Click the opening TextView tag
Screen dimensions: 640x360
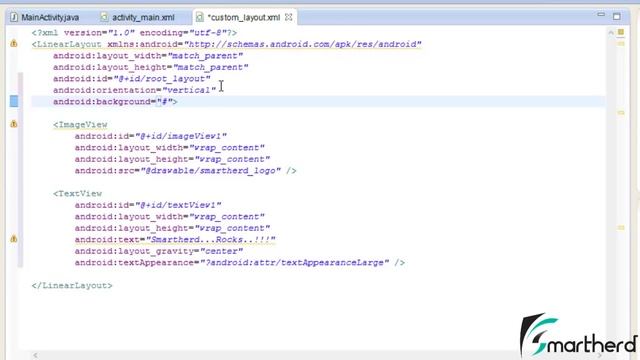click(78, 193)
